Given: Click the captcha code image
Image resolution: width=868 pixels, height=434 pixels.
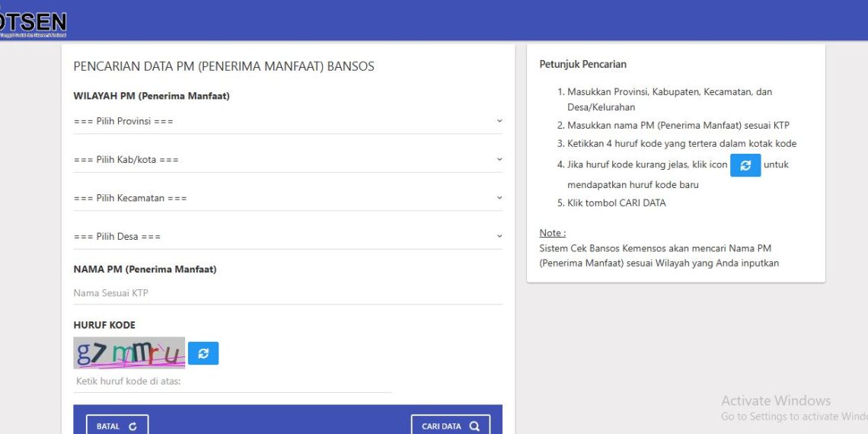Looking at the screenshot, I should (x=129, y=353).
